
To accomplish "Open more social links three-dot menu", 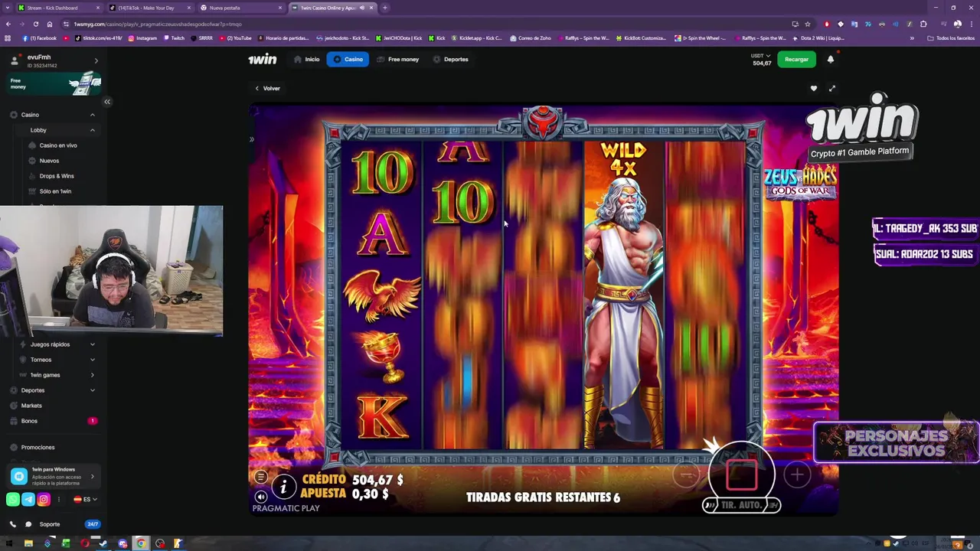I will click(x=59, y=499).
